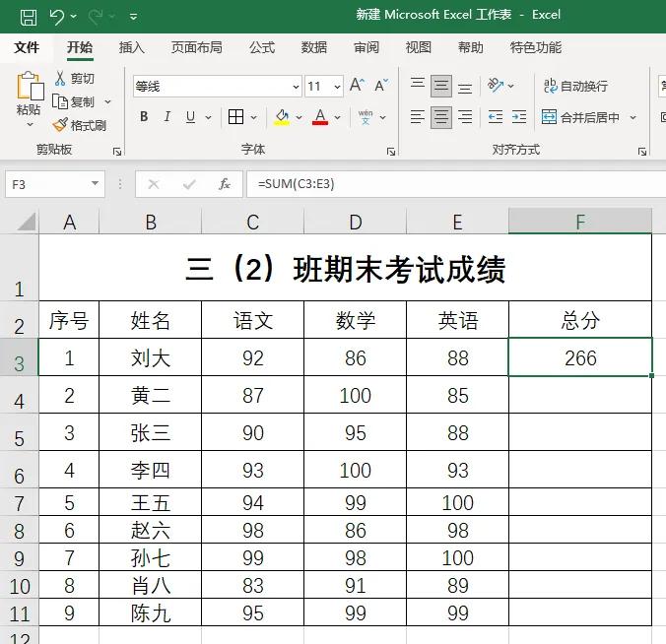Switch to the 插入 tab
666x644 pixels.
click(132, 47)
